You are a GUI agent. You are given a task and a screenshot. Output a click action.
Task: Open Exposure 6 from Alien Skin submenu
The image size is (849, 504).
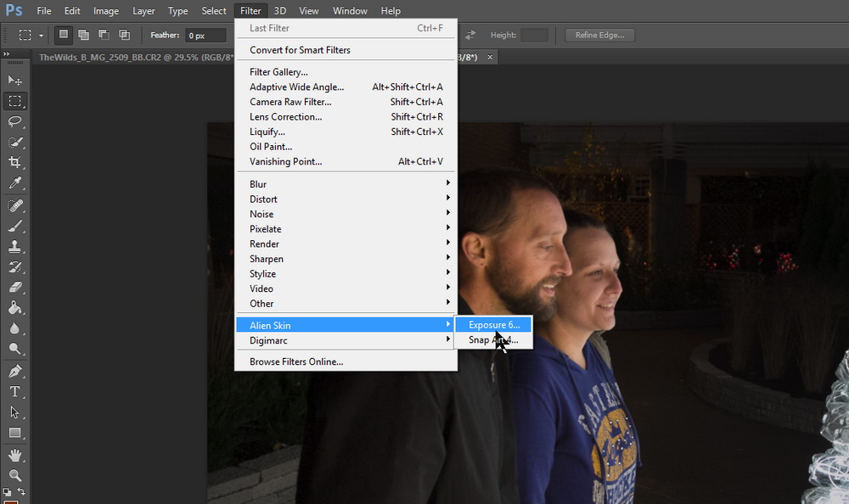[x=493, y=325]
